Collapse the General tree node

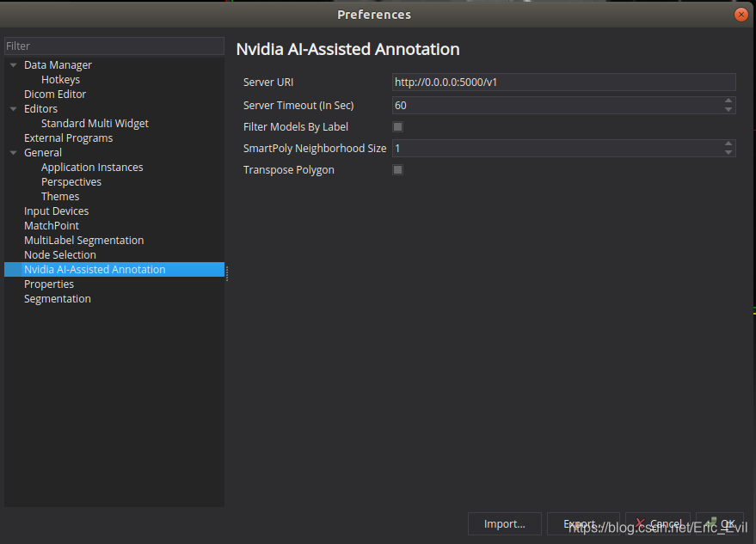tap(14, 153)
